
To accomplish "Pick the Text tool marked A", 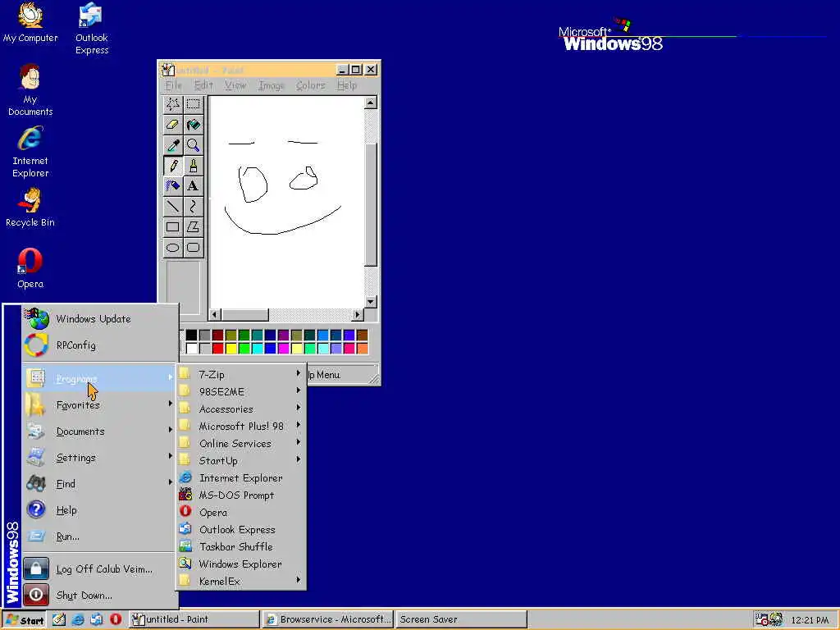I will (193, 186).
